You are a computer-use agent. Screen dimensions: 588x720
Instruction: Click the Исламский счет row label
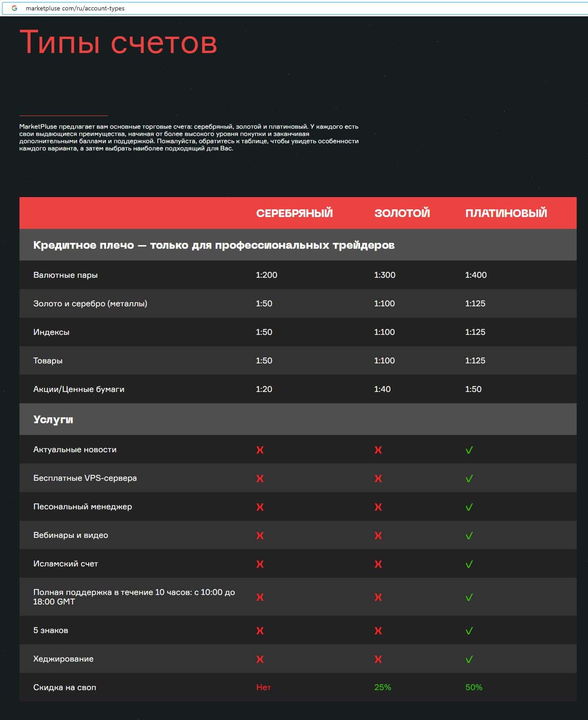[66, 564]
